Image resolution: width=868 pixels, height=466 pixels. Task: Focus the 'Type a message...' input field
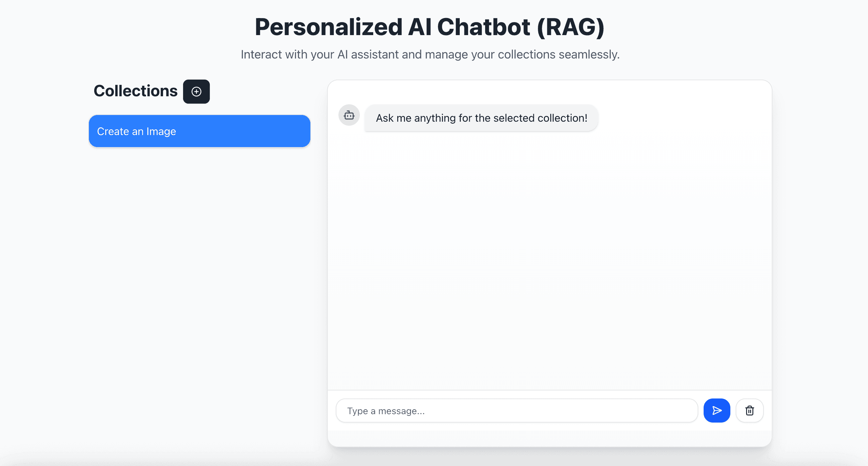[505, 411]
